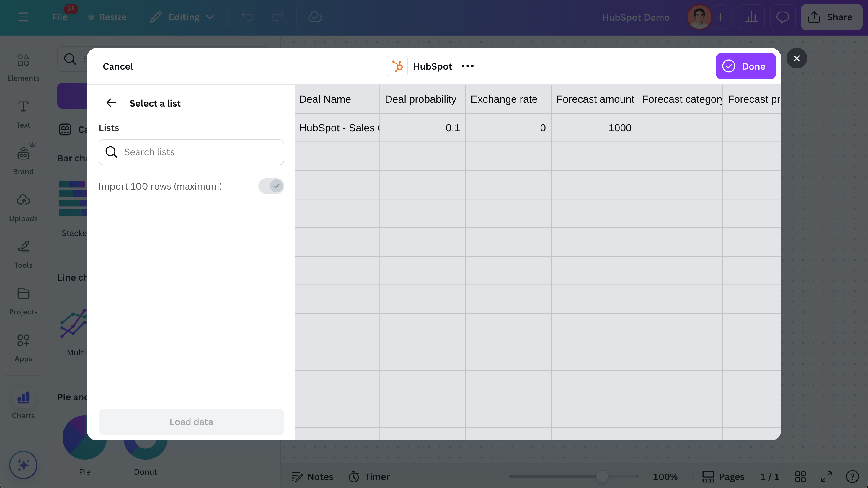Click the zoom level slider handle
Image resolution: width=868 pixels, height=488 pixels.
[x=602, y=476]
